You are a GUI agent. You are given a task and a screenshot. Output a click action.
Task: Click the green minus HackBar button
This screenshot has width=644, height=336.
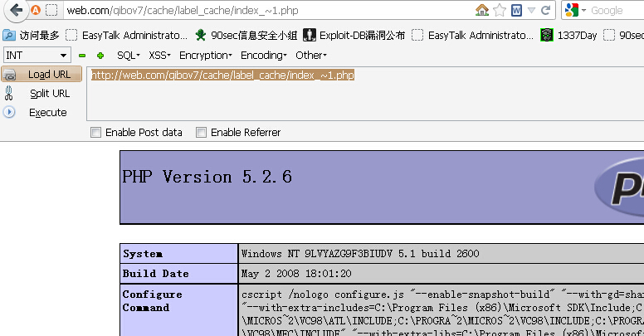pos(82,56)
